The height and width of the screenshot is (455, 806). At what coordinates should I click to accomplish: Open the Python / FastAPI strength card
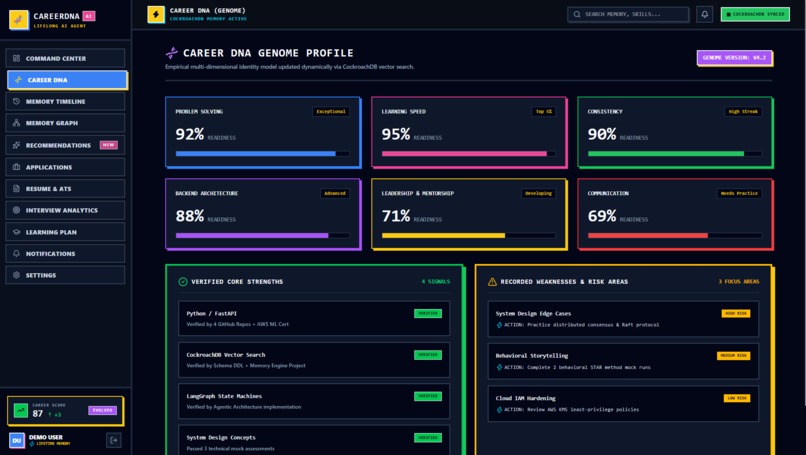point(314,318)
